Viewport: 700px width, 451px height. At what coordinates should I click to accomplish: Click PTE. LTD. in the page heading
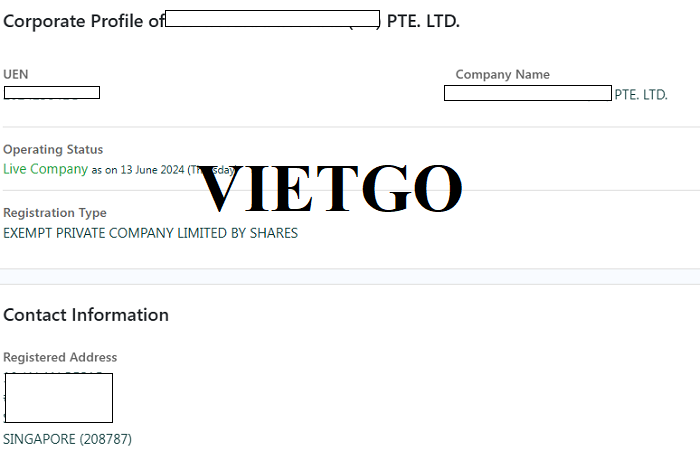tap(423, 21)
